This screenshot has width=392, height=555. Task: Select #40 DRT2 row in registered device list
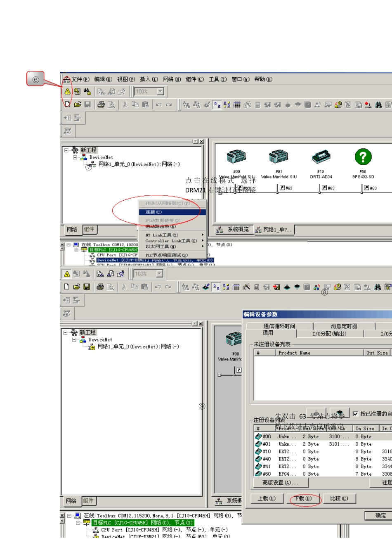[324, 459]
